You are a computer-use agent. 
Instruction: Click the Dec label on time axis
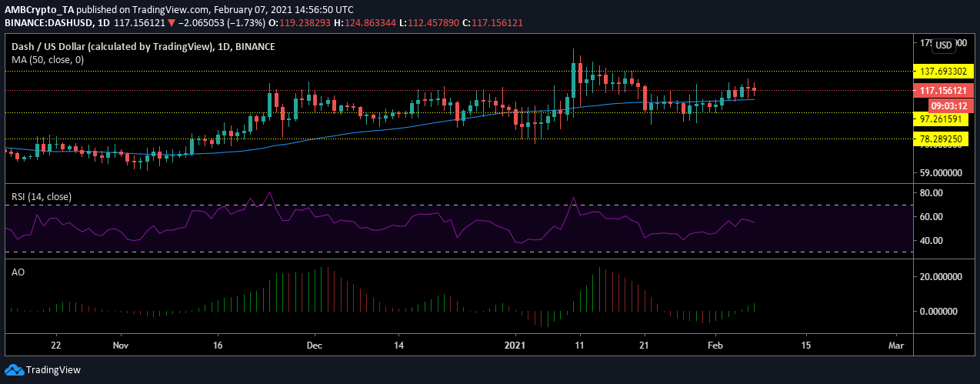pos(314,344)
